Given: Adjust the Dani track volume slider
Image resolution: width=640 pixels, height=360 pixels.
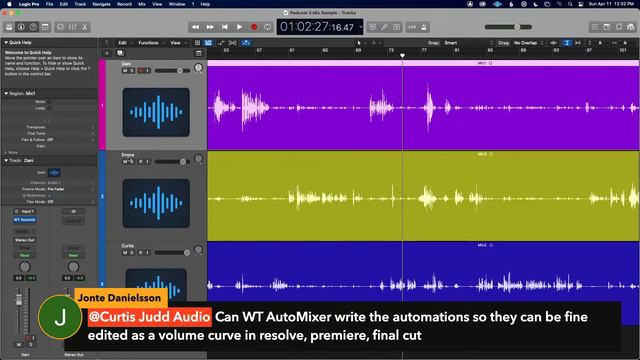Looking at the screenshot, I should point(172,71).
